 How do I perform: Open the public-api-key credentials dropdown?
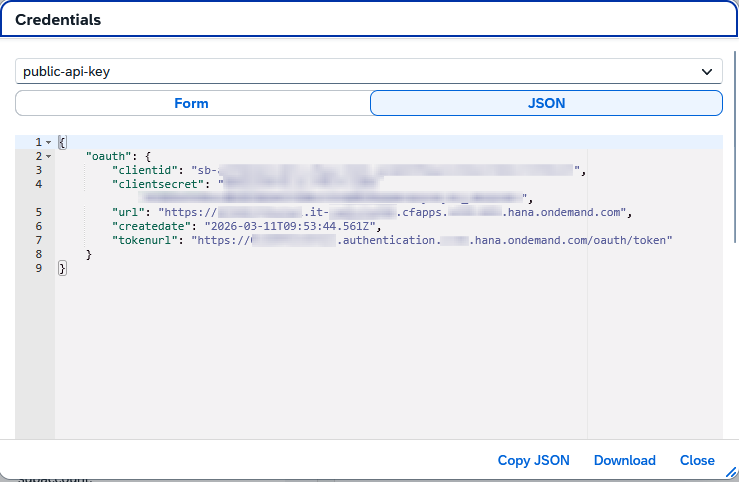pyautogui.click(x=368, y=72)
